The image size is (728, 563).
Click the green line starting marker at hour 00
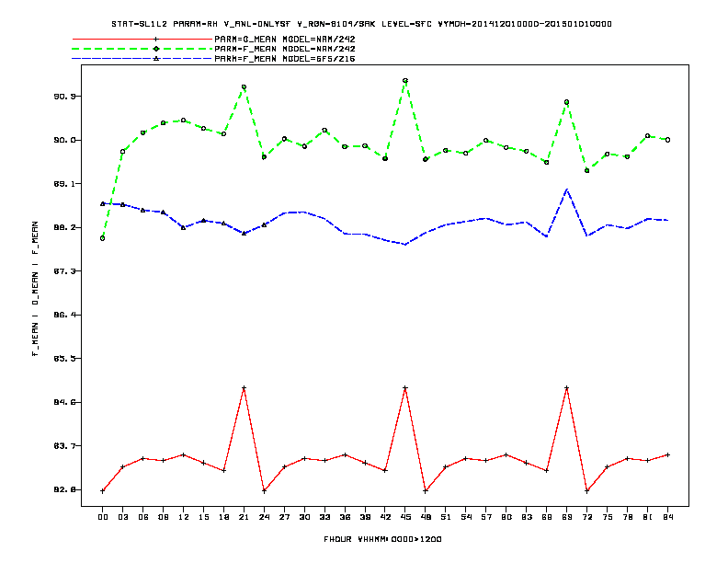[103, 238]
